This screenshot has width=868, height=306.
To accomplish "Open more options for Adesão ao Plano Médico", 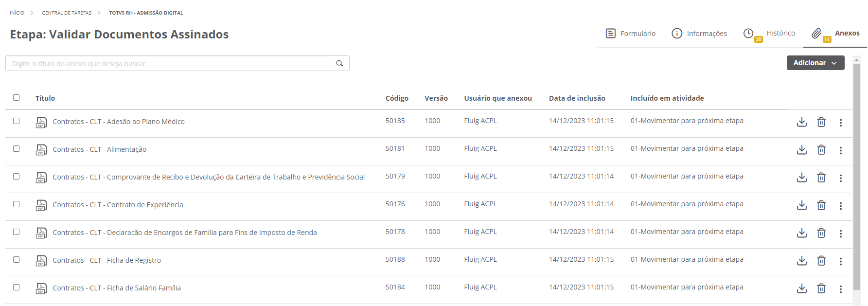I will point(840,123).
